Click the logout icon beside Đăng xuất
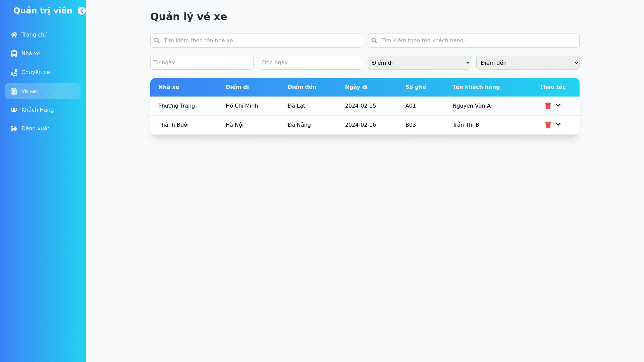 (x=14, y=129)
